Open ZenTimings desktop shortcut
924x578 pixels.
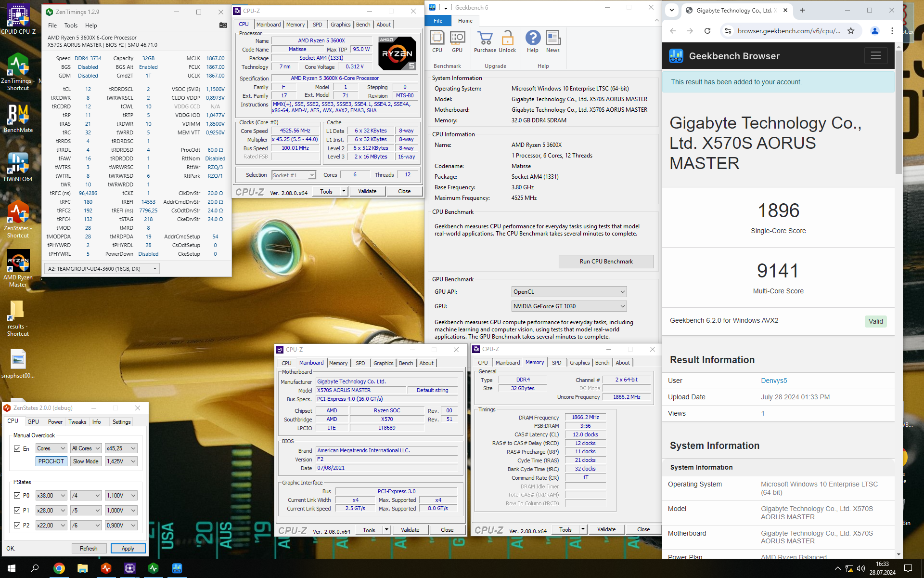click(x=18, y=71)
